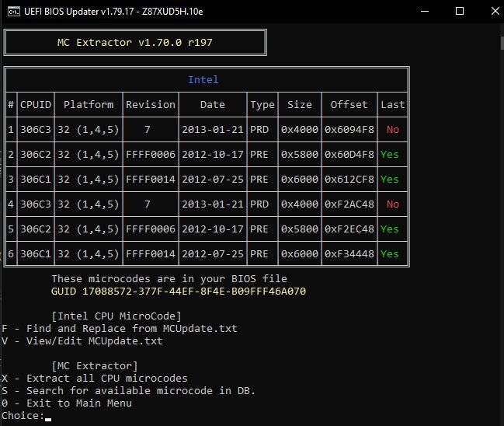Click offset value 0x60D4F8
504x426 pixels.
[x=349, y=155]
